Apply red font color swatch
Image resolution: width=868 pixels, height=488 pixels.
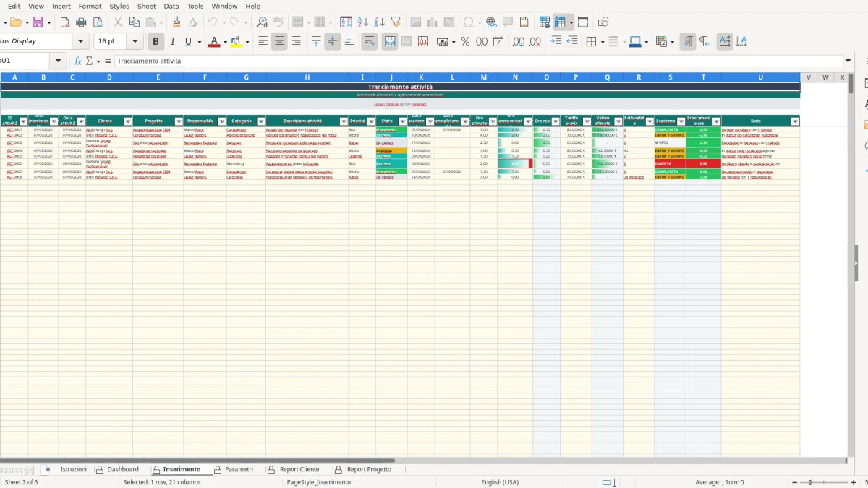coord(213,42)
